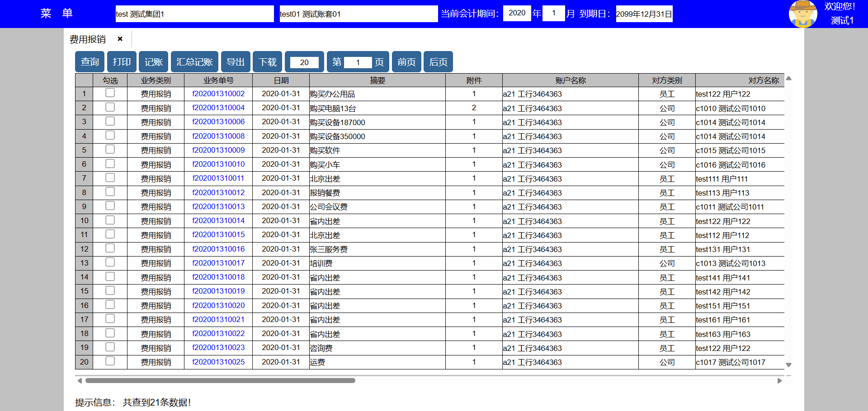This screenshot has width=868, height=411.
Task: Open voucher link f202001310004
Action: [x=218, y=108]
